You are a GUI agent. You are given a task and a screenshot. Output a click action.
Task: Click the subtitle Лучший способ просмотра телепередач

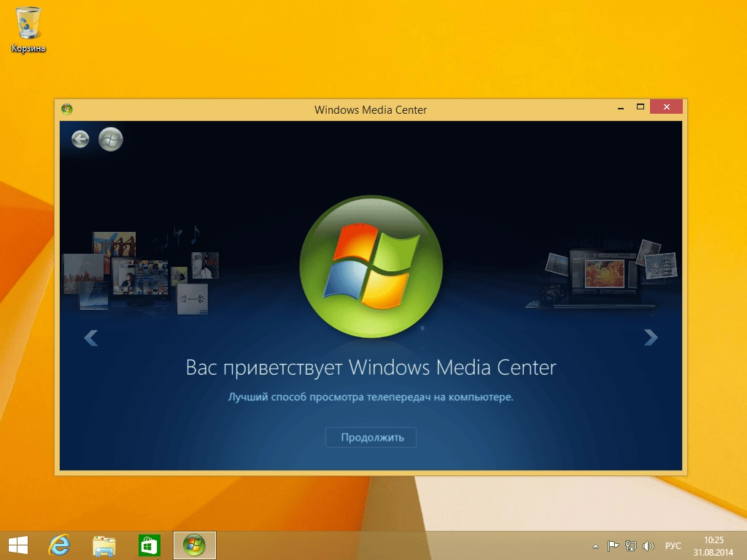371,397
